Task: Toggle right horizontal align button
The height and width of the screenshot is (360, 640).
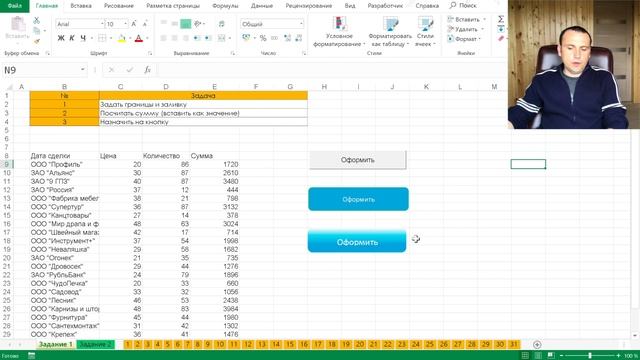Action: [186, 38]
